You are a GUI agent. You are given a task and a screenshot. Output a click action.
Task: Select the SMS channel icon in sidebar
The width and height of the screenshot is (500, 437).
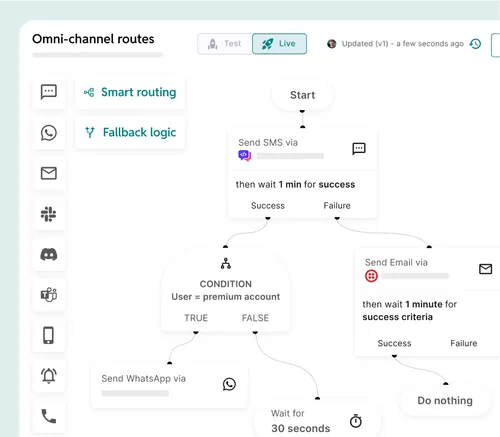[x=49, y=92]
